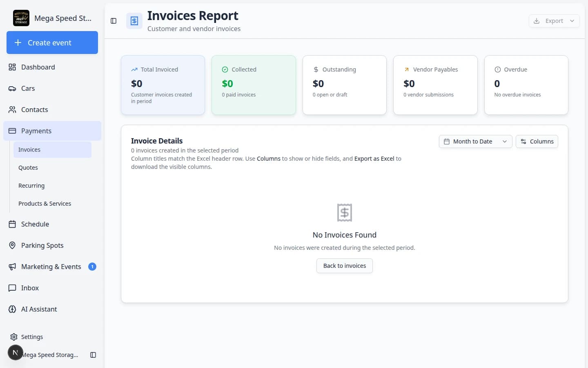The width and height of the screenshot is (588, 368).
Task: Select Invoices submenu item
Action: click(x=52, y=150)
